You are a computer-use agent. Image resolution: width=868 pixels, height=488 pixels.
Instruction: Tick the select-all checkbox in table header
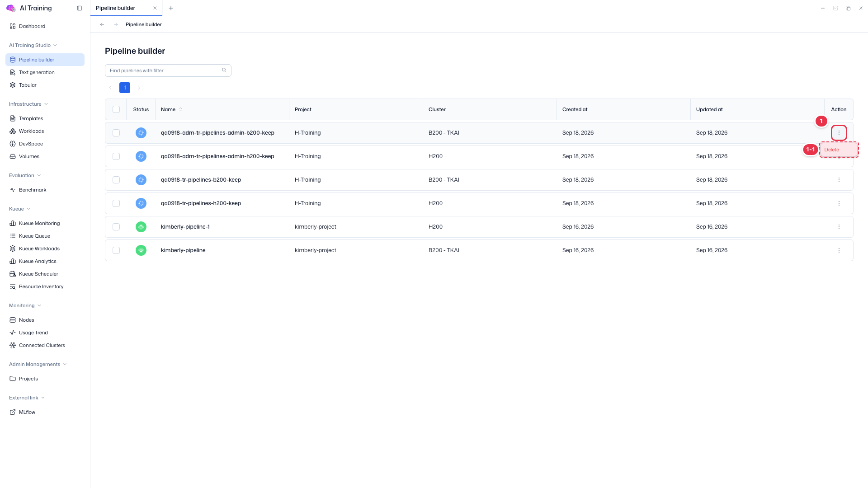pyautogui.click(x=116, y=109)
